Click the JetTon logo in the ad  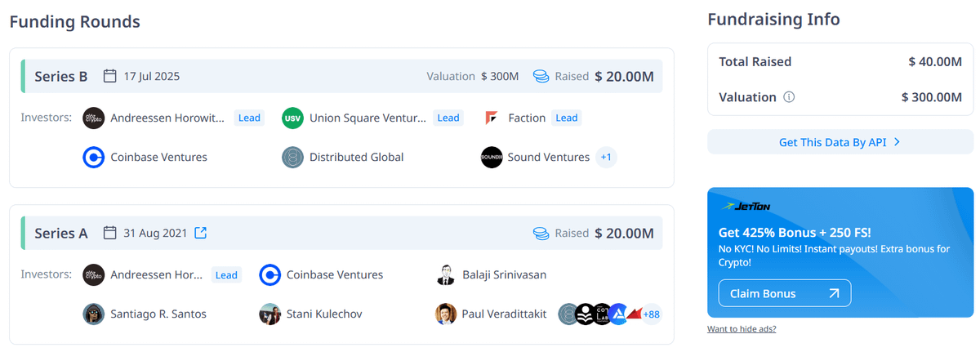[746, 207]
